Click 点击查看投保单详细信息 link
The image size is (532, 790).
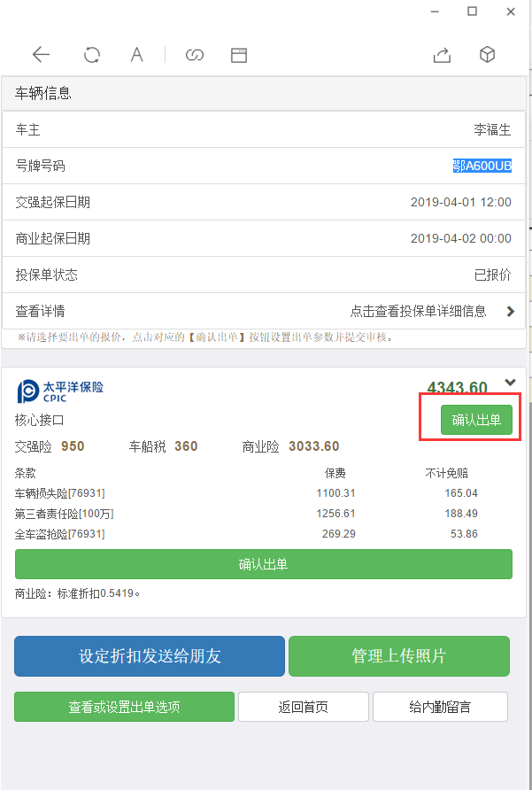[x=418, y=312]
